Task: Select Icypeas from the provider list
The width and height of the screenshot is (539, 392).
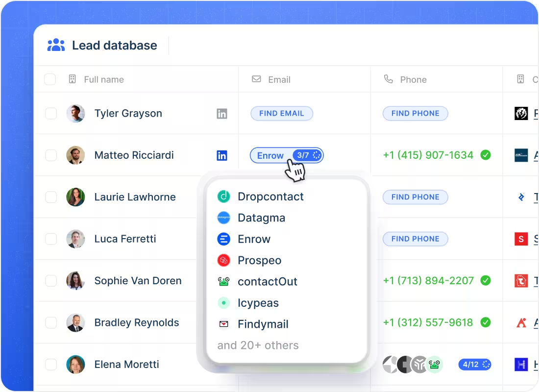Action: (x=258, y=303)
